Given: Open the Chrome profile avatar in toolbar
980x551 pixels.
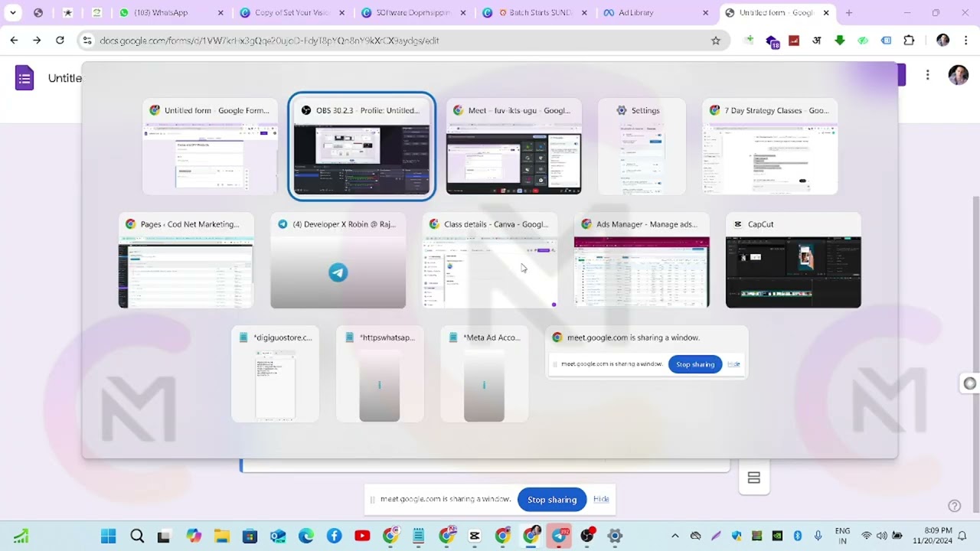Looking at the screenshot, I should click(x=942, y=41).
